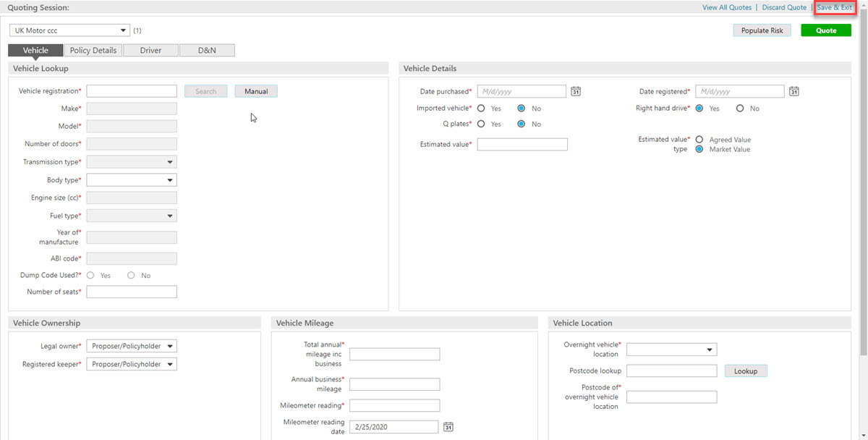Select No for Right hand drive
Viewport: 868px width, 440px height.
[x=740, y=109]
